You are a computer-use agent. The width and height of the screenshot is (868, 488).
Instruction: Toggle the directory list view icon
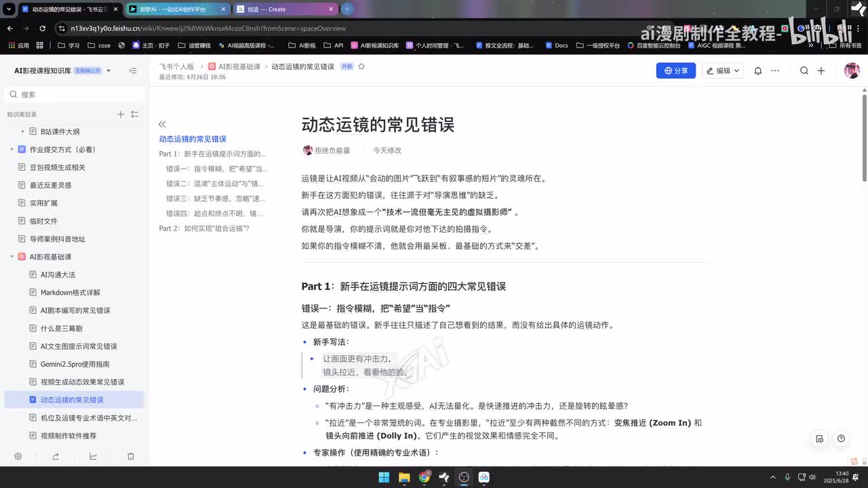click(134, 115)
